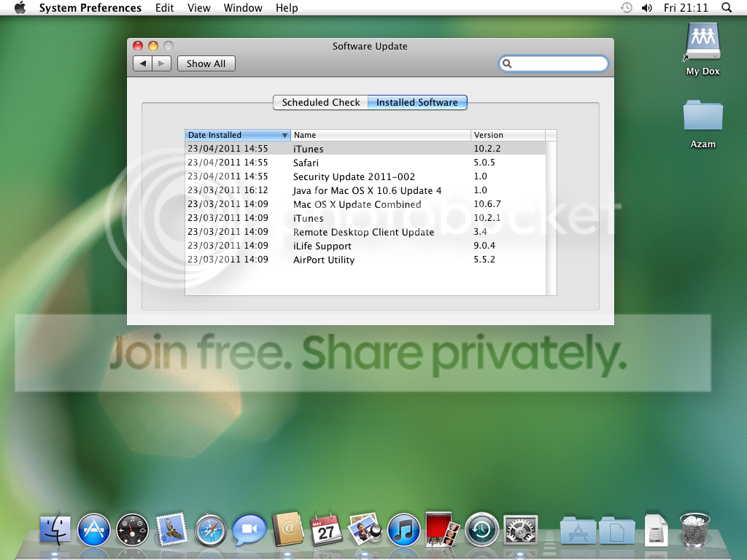Screen dimensions: 747x560
Task: Go forward with the right arrow button
Action: pos(161,63)
